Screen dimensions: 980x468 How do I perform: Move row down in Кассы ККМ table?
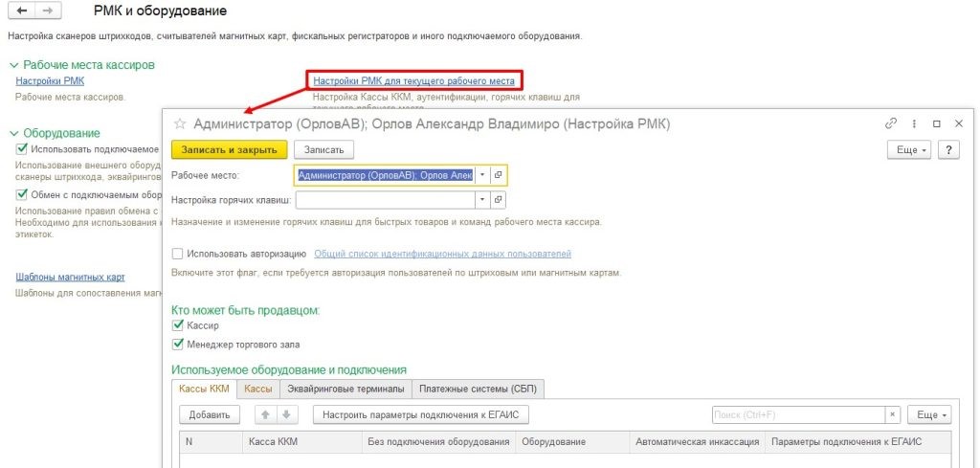click(x=287, y=415)
